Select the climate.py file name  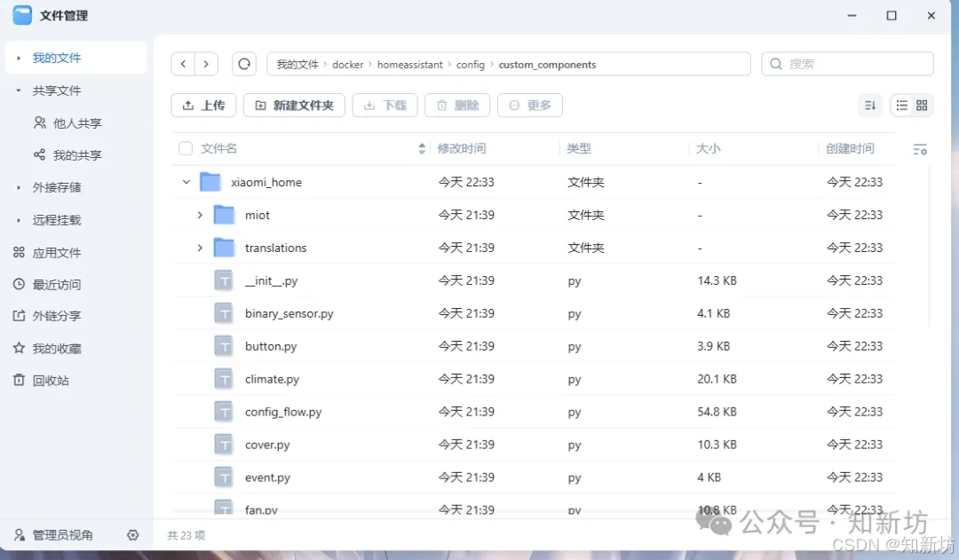pos(273,379)
